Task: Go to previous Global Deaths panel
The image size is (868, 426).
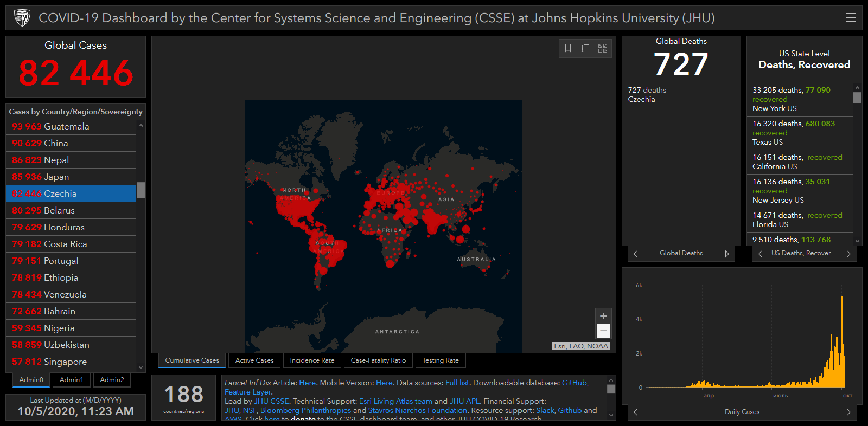Action: tap(636, 254)
